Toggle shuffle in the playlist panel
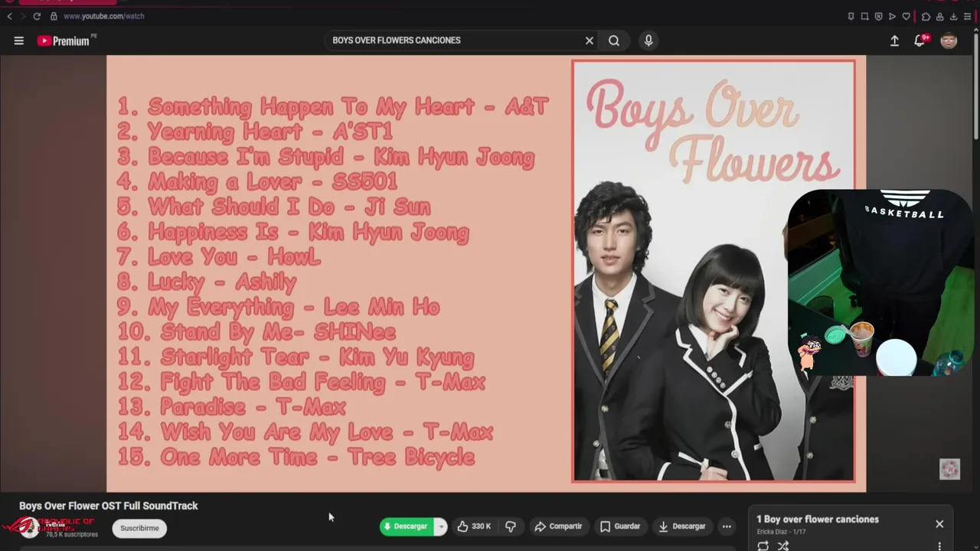This screenshot has width=980, height=551. tap(783, 546)
